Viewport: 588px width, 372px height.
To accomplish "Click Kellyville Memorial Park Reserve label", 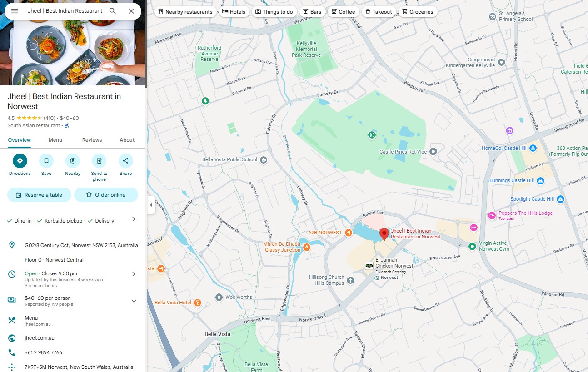I will click(x=306, y=49).
